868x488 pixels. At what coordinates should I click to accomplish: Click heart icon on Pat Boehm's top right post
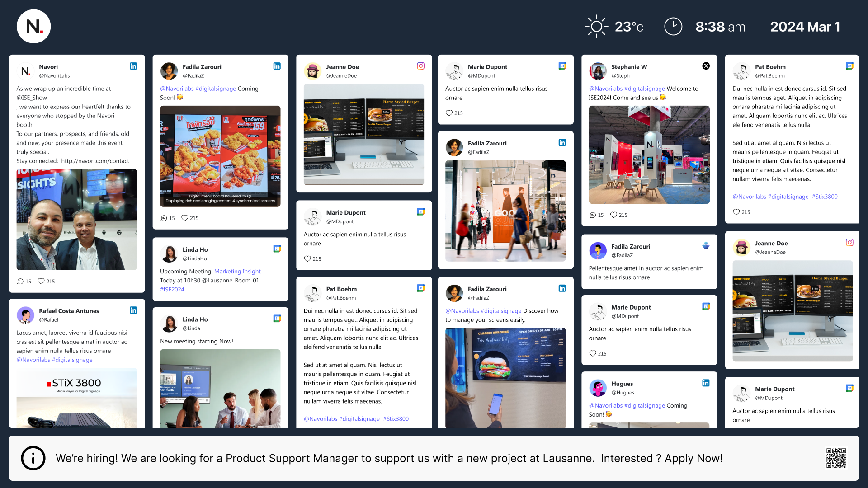(736, 212)
